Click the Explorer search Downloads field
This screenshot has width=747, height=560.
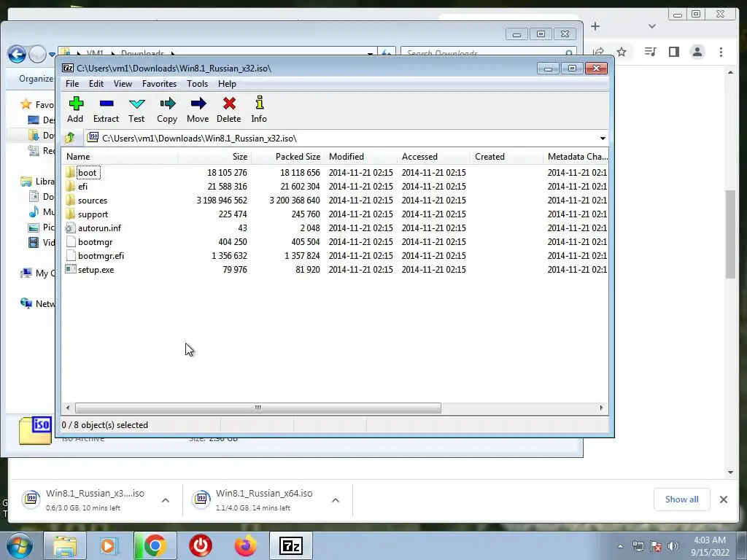(488, 52)
